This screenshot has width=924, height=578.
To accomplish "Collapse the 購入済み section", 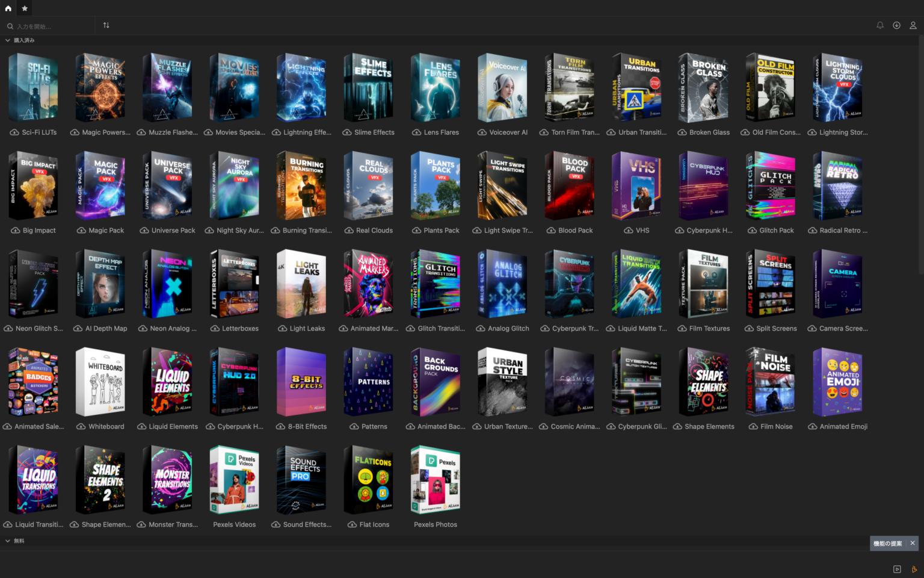I will (x=8, y=40).
